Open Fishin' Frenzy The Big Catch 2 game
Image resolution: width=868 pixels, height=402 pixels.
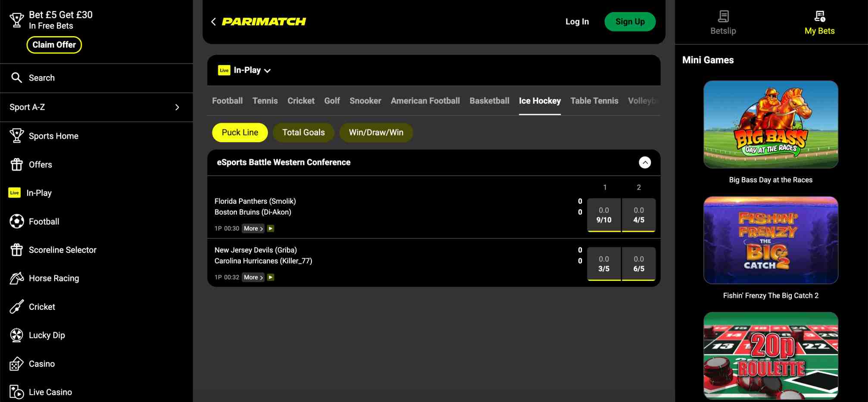(771, 240)
